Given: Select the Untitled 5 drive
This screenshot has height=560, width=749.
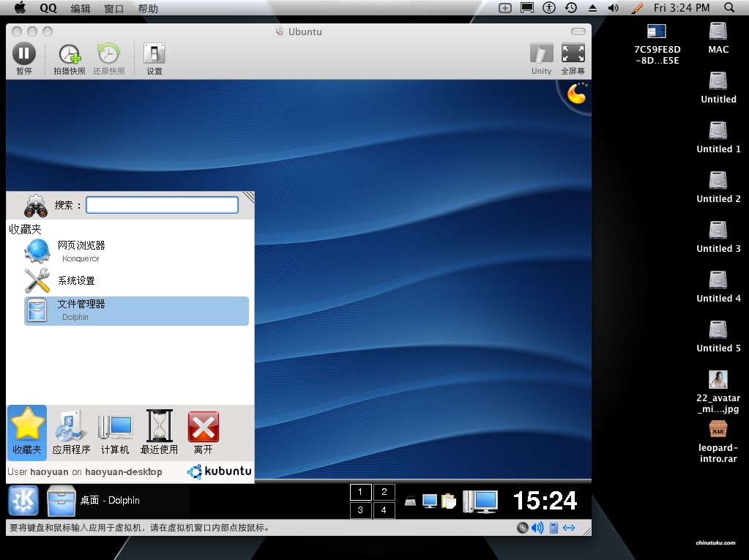Looking at the screenshot, I should [718, 337].
